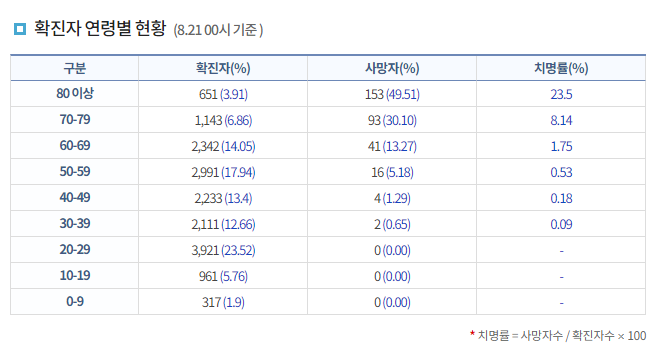Click fatality rate value '0.53'

click(x=561, y=173)
